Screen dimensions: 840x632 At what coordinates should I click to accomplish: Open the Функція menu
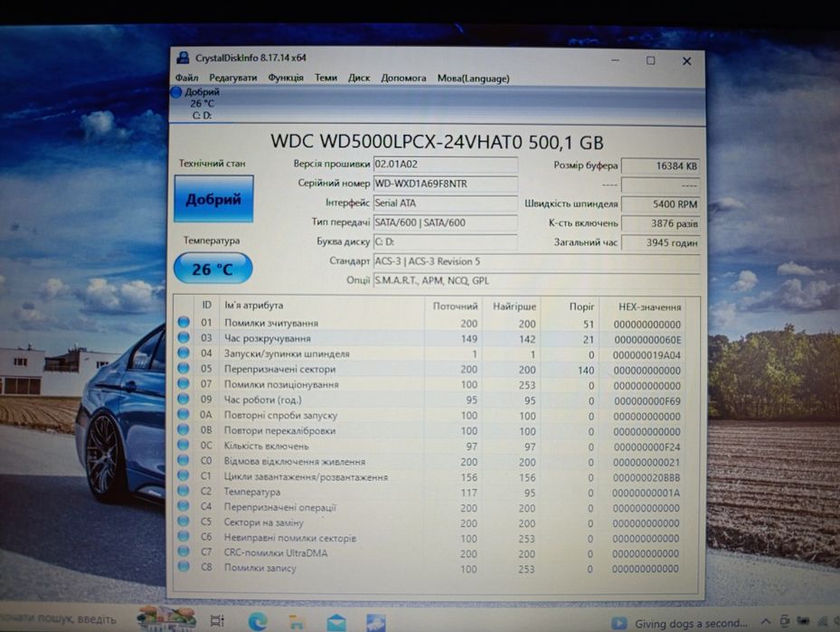pyautogui.click(x=286, y=78)
